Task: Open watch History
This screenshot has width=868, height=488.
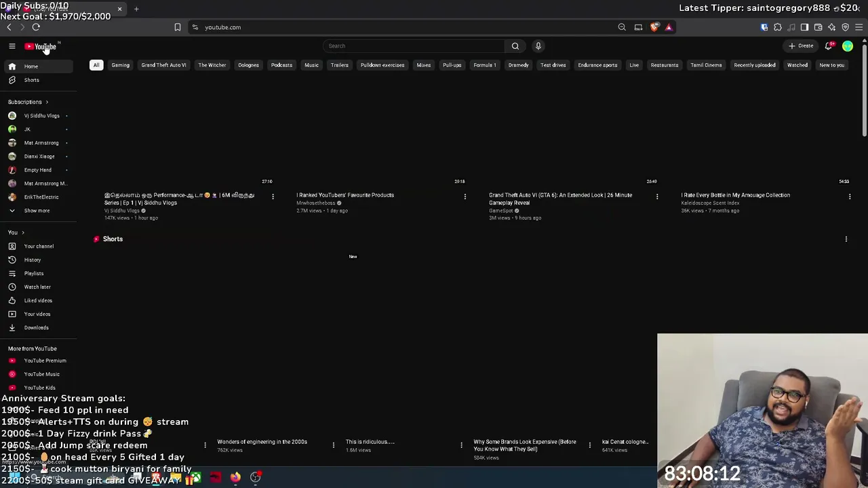Action: pyautogui.click(x=38, y=260)
